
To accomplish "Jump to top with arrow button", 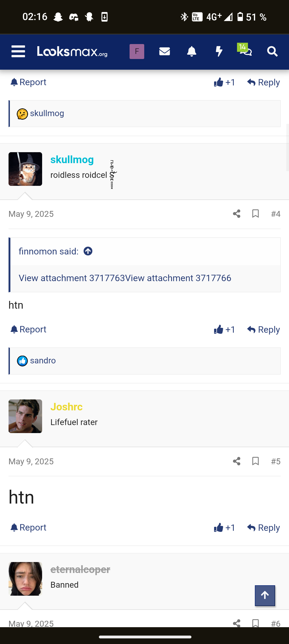I will pyautogui.click(x=265, y=595).
